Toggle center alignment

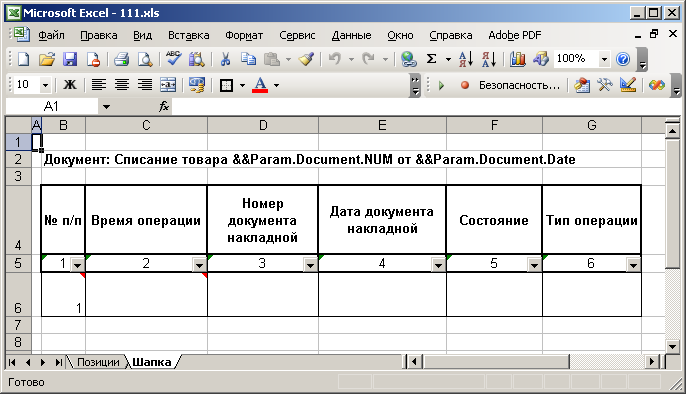[122, 85]
